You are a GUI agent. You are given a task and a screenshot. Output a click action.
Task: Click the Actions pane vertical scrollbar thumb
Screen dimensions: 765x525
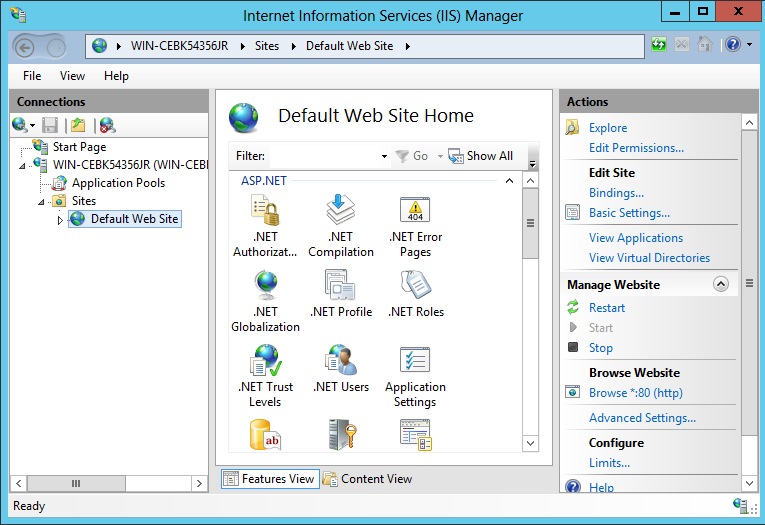pos(749,283)
